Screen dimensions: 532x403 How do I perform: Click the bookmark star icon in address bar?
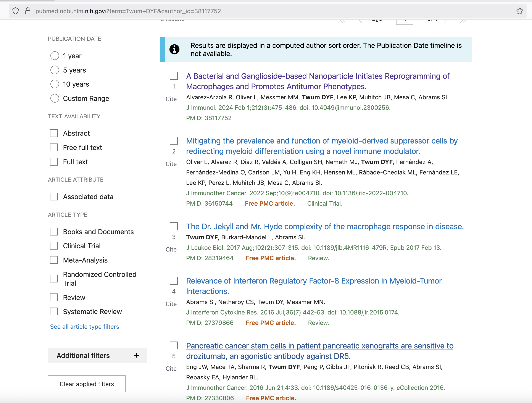click(x=519, y=11)
